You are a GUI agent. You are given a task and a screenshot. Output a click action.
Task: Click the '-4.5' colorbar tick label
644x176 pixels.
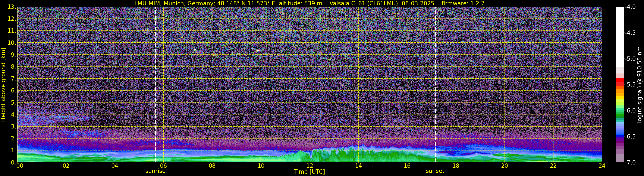point(630,33)
